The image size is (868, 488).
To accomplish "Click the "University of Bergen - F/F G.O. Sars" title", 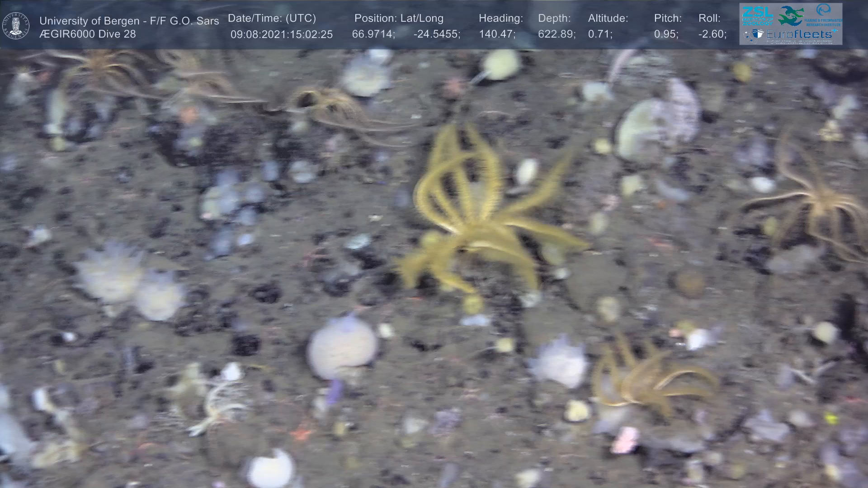I will [x=129, y=21].
